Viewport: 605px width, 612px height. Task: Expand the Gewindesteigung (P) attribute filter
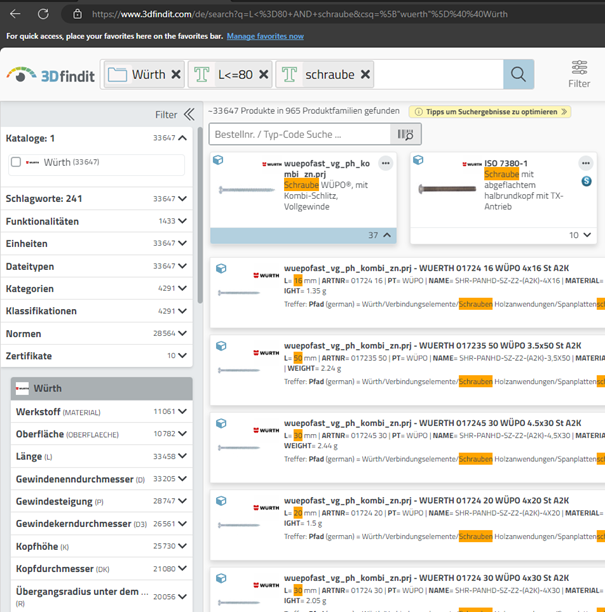pyautogui.click(x=182, y=501)
